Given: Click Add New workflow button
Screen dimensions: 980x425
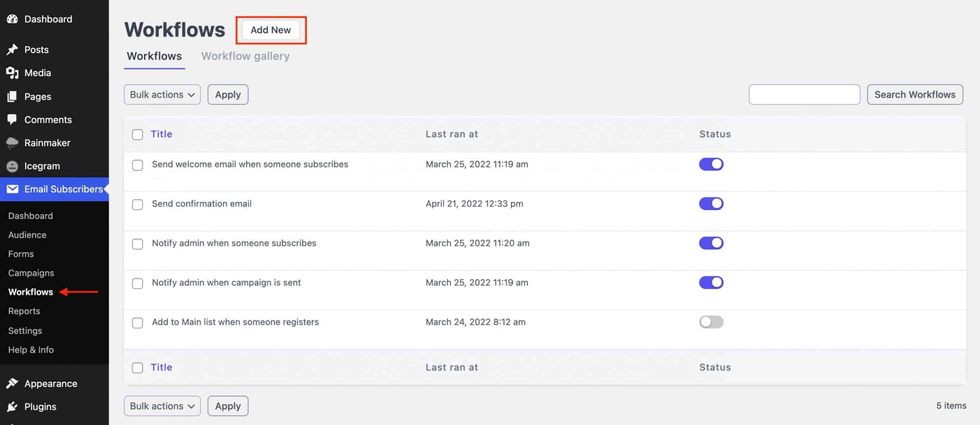Looking at the screenshot, I should [270, 29].
